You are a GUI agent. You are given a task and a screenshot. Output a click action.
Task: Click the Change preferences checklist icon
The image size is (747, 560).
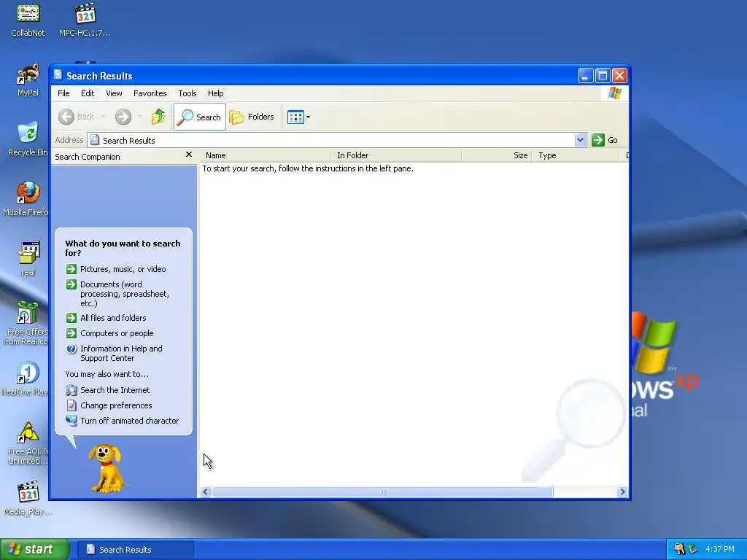(71, 405)
